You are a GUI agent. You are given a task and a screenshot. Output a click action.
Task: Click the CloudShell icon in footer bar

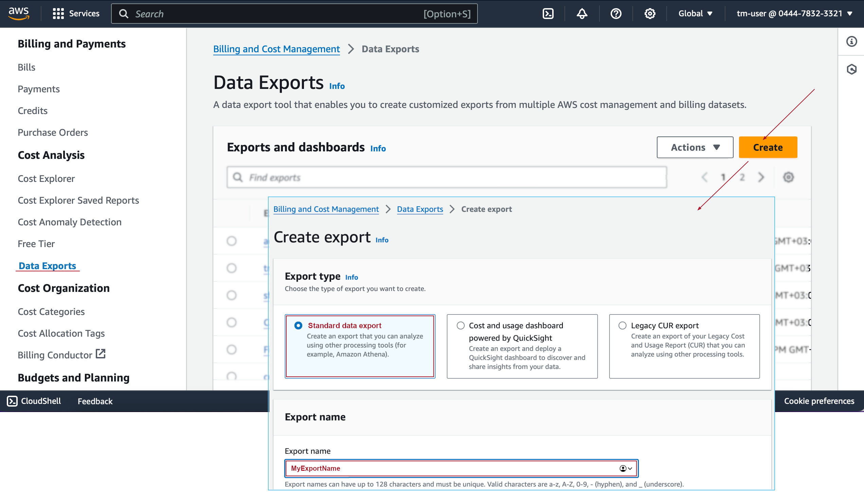[x=12, y=401]
